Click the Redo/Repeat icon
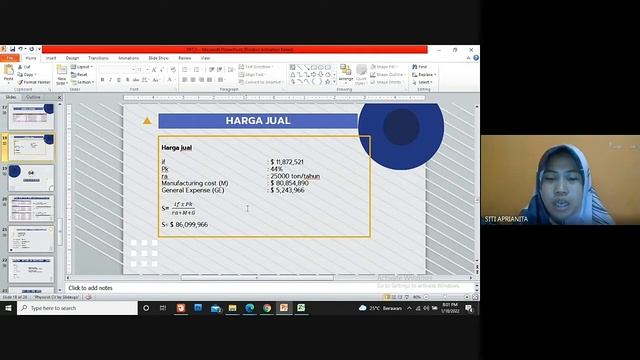The image size is (640, 360). [x=31, y=49]
